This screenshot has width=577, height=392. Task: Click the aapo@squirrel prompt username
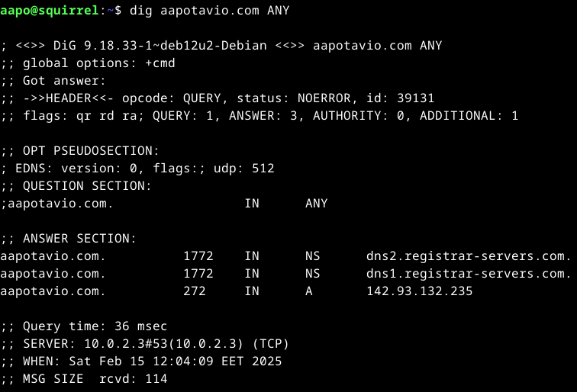click(x=50, y=11)
